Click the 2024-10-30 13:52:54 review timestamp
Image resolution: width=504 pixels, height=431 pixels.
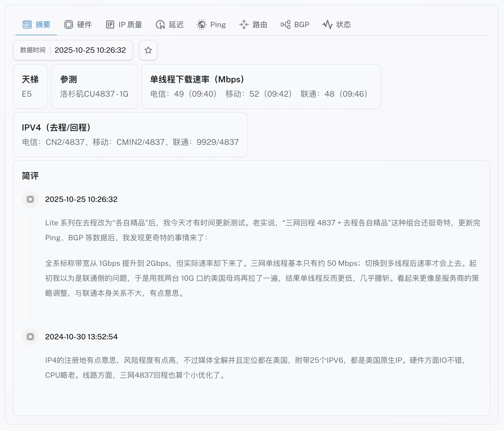[x=81, y=337]
